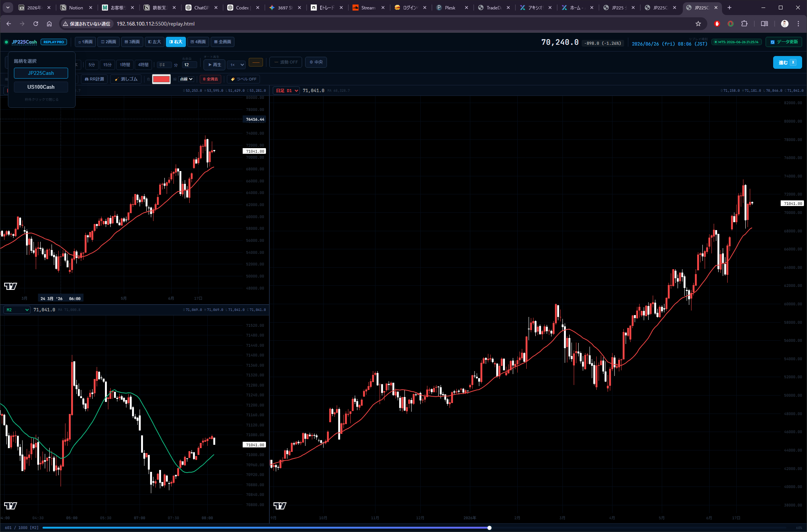
Task: Select the 左大 left-large layout
Action: (154, 42)
